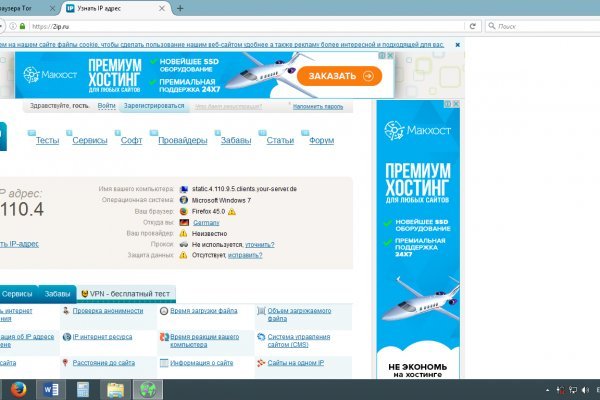Open the file explorer taskbar icon
This screenshot has height=400, width=600.
(115, 388)
